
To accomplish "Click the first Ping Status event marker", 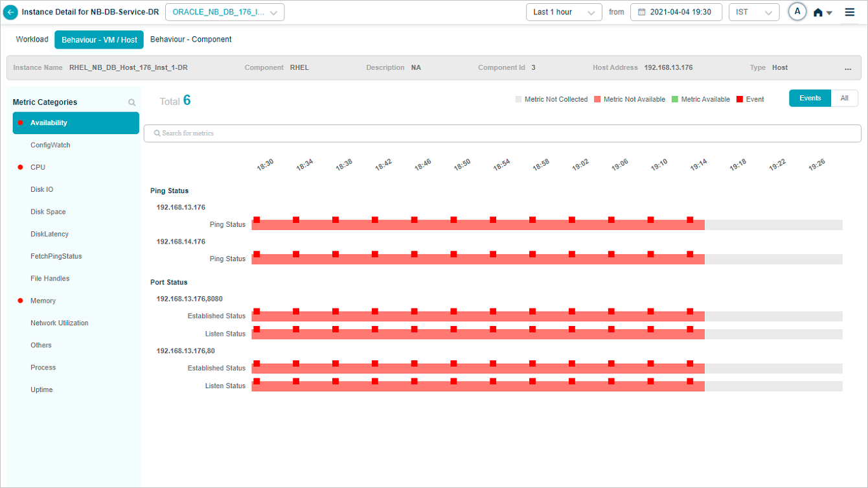I will 257,220.
